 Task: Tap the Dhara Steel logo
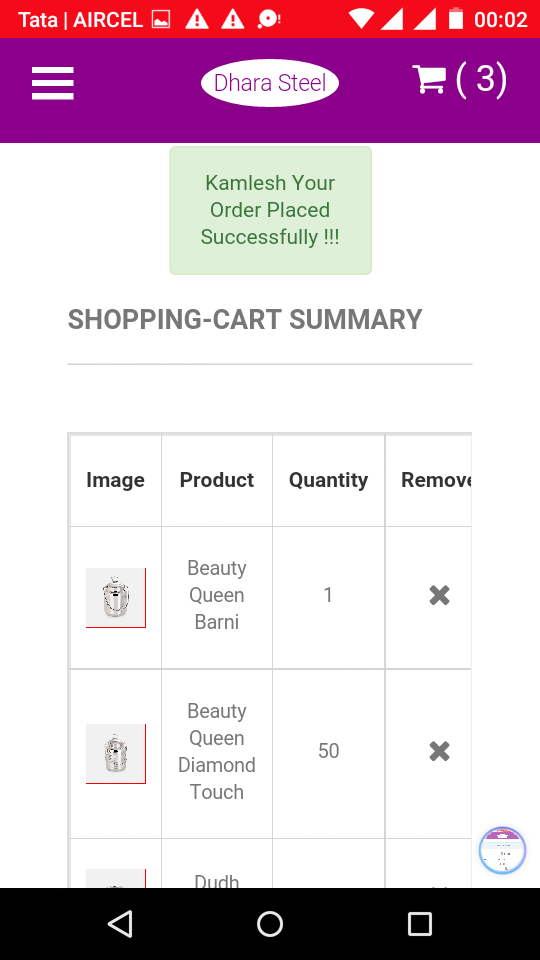[x=270, y=83]
